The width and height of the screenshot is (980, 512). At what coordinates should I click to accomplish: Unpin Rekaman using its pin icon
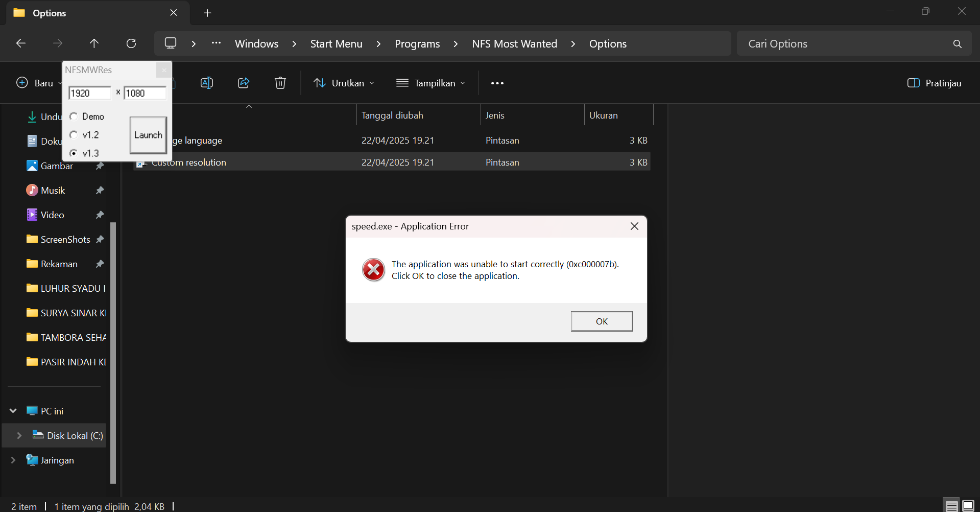pyautogui.click(x=100, y=264)
